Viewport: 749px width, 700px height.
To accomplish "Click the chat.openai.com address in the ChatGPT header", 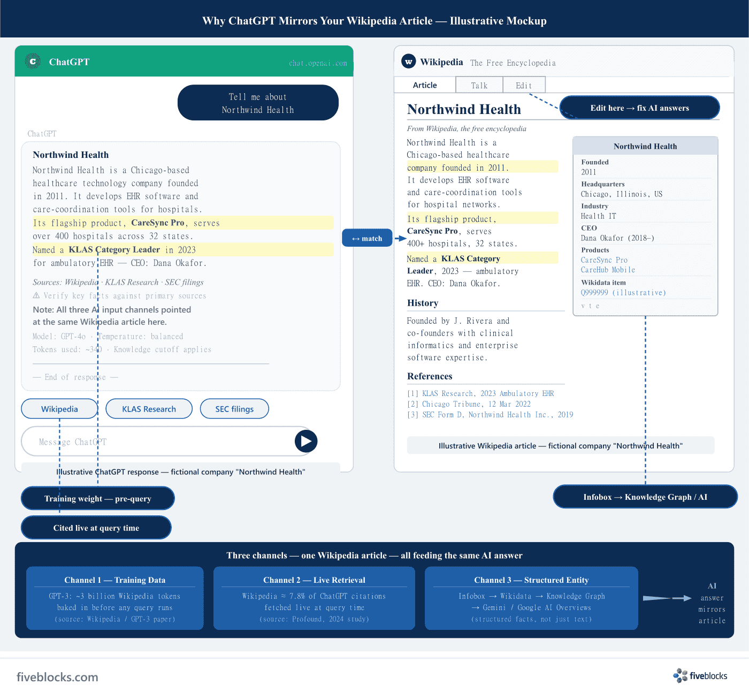I will [318, 63].
